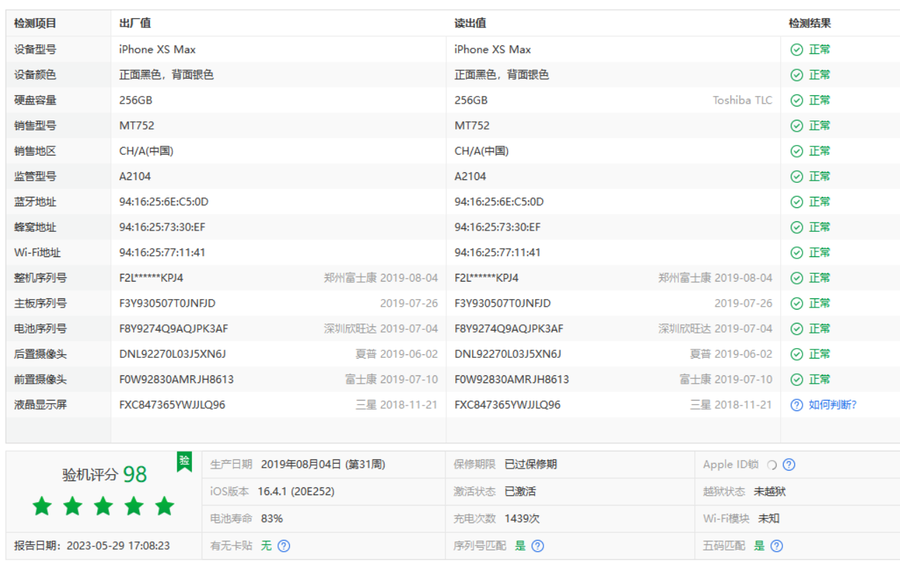Click charge count value 1439次

pyautogui.click(x=522, y=519)
